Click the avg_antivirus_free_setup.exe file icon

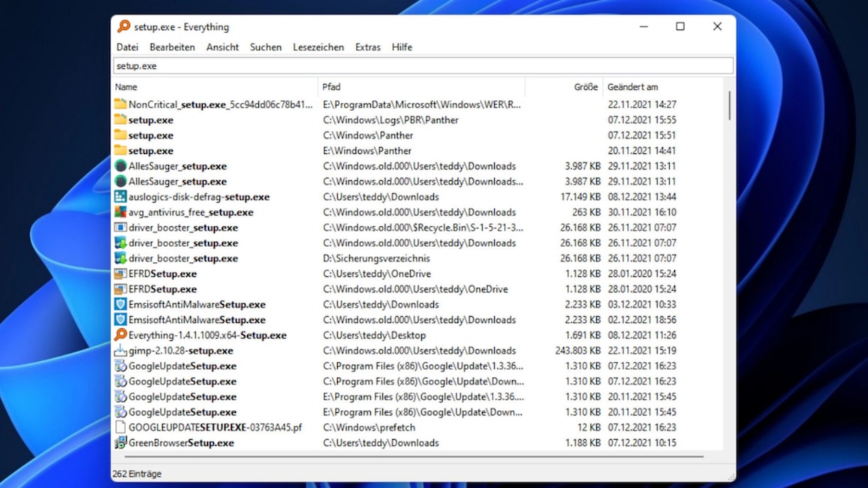click(x=120, y=212)
